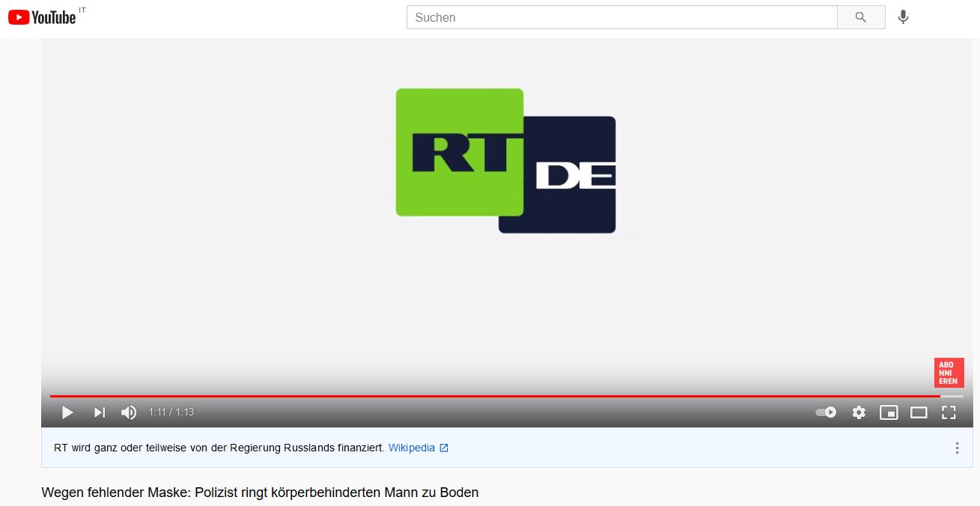Click the RT DE logo in video

tap(506, 161)
